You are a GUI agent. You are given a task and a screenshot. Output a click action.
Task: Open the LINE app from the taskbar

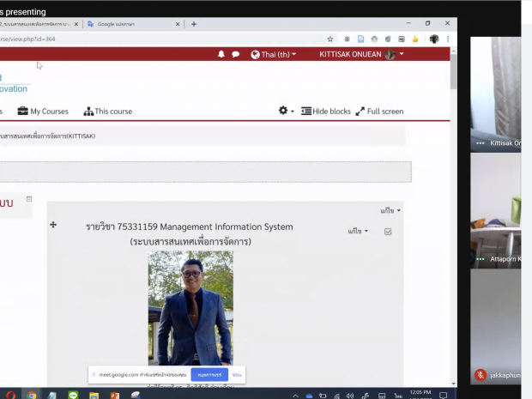click(73, 395)
